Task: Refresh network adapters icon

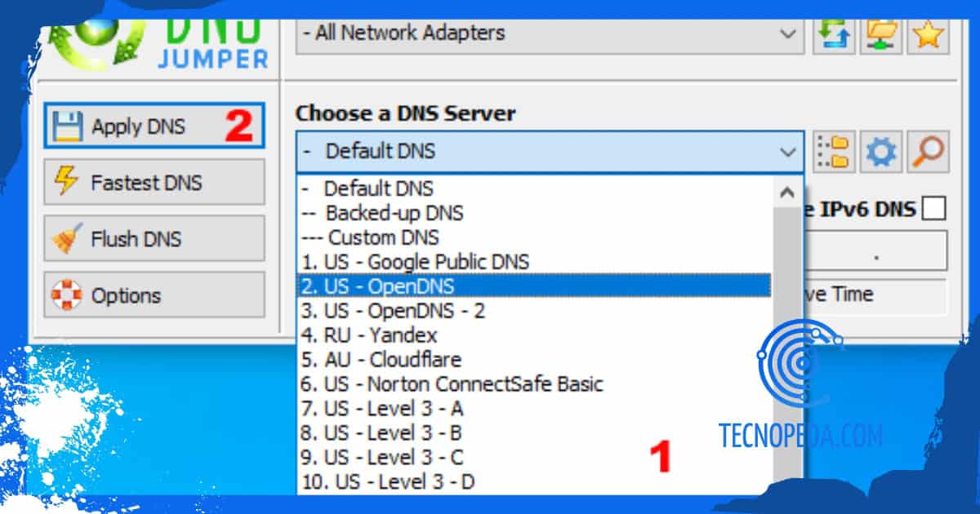Action: pyautogui.click(x=834, y=34)
